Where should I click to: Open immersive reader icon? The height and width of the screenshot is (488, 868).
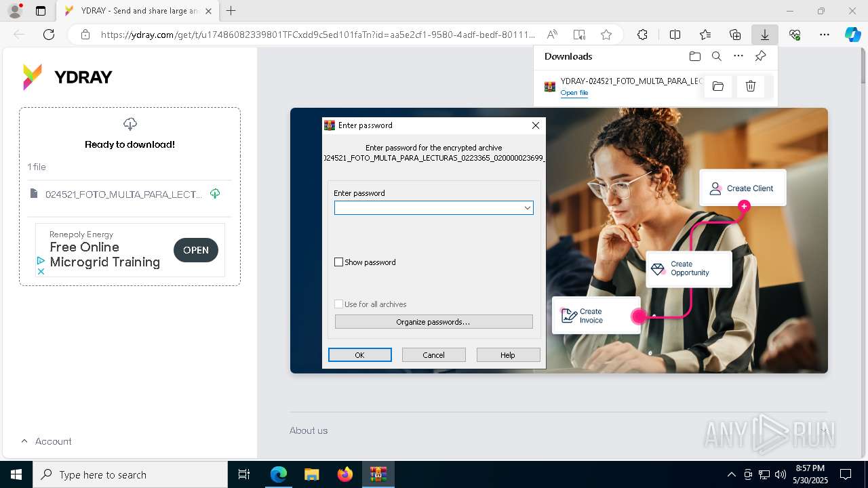click(579, 35)
